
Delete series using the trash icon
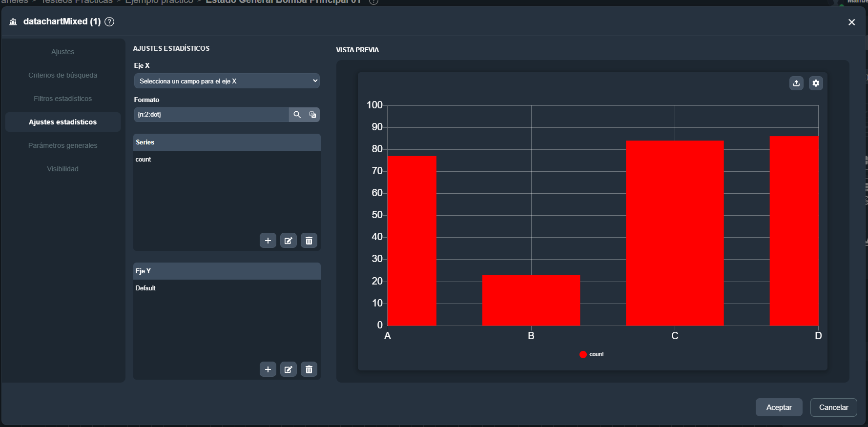click(309, 241)
